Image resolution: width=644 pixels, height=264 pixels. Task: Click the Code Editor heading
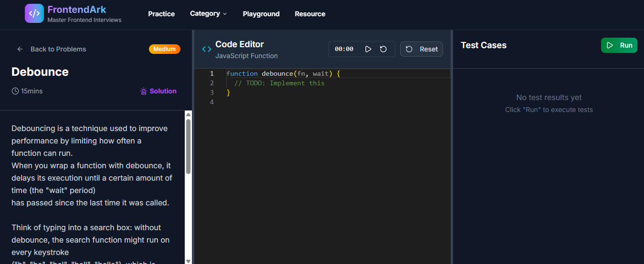click(240, 44)
